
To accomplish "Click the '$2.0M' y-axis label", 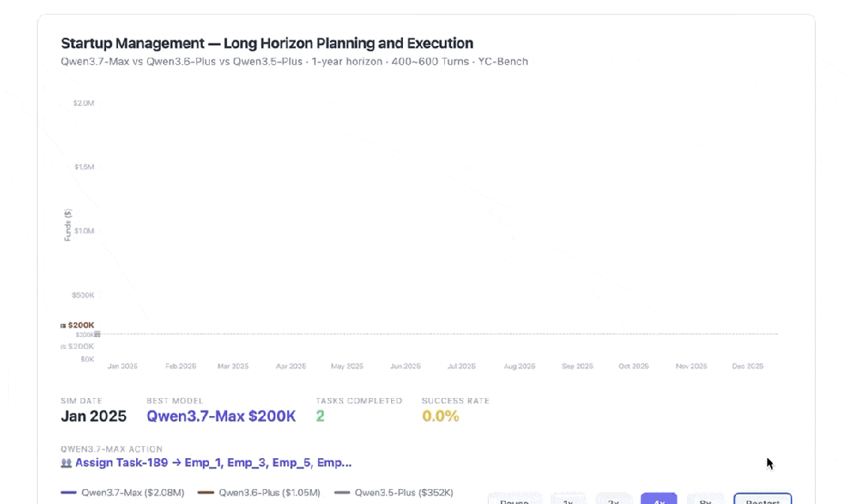I will pos(83,103).
